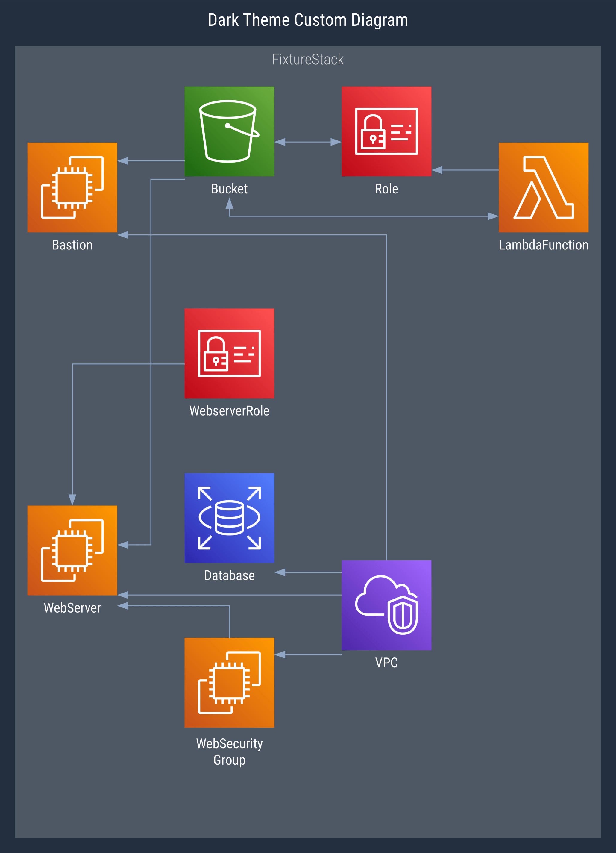Click the purple VPC icon
The height and width of the screenshot is (853, 616).
pos(386,605)
